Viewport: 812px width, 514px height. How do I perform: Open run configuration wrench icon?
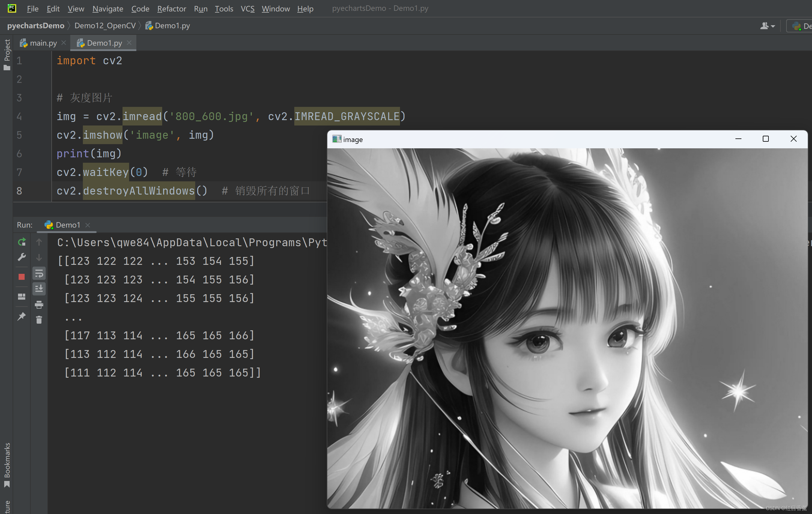pyautogui.click(x=22, y=258)
